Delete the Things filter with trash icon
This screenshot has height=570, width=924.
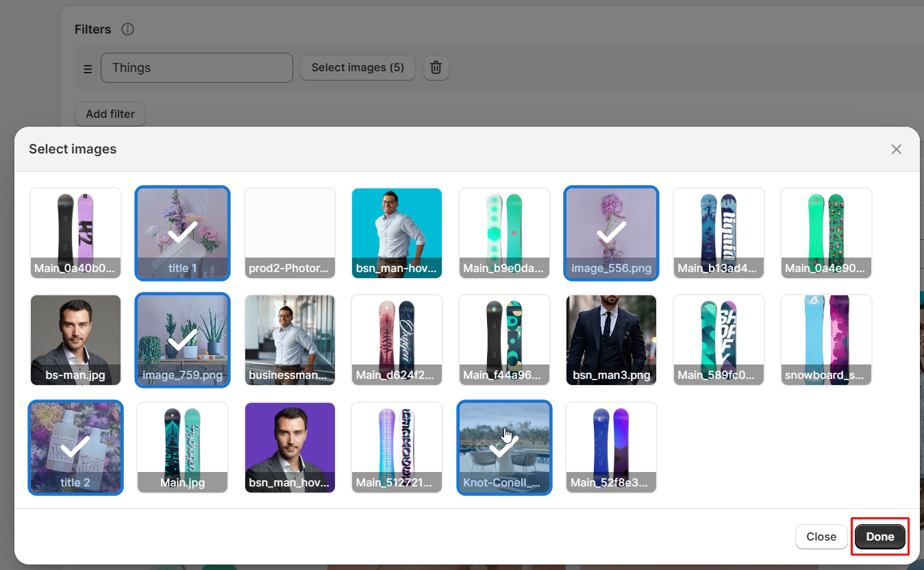point(436,68)
